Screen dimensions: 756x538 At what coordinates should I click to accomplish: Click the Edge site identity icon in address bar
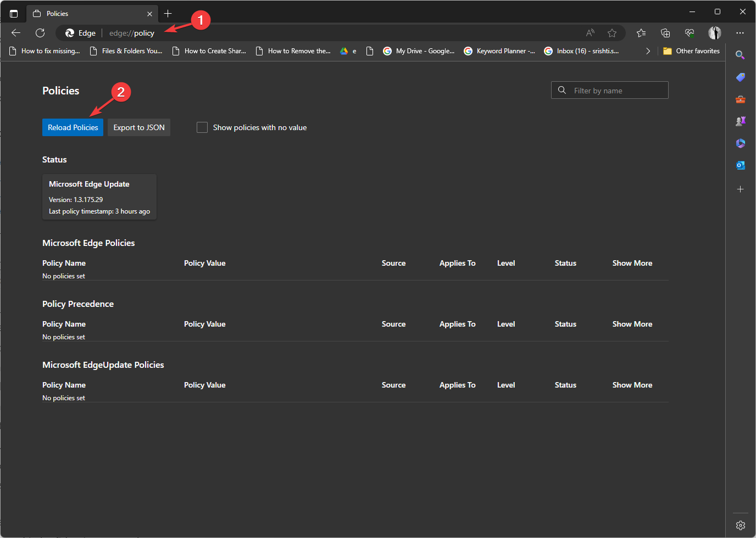tap(80, 33)
